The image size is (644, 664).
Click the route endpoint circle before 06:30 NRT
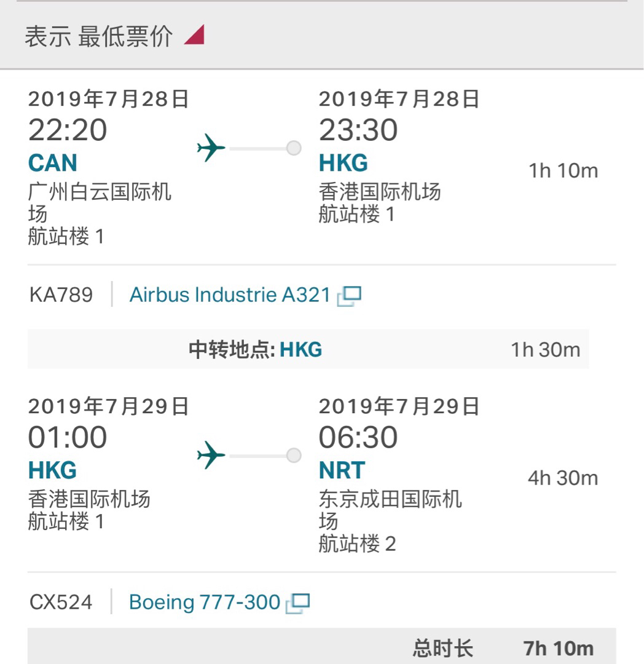pyautogui.click(x=294, y=456)
